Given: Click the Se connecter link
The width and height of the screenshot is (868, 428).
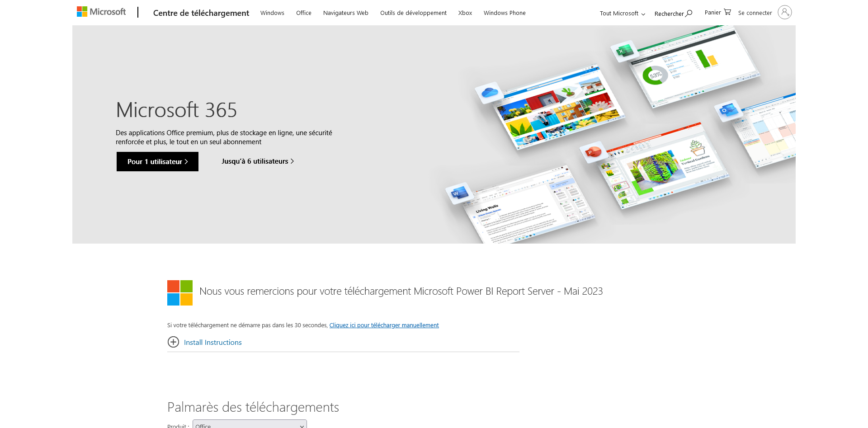Looking at the screenshot, I should (755, 13).
